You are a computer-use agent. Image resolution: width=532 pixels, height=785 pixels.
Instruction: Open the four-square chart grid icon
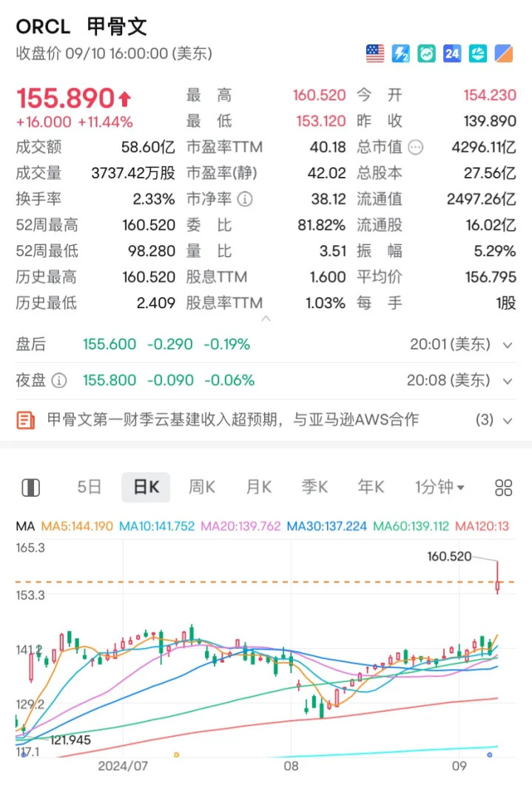click(x=503, y=487)
